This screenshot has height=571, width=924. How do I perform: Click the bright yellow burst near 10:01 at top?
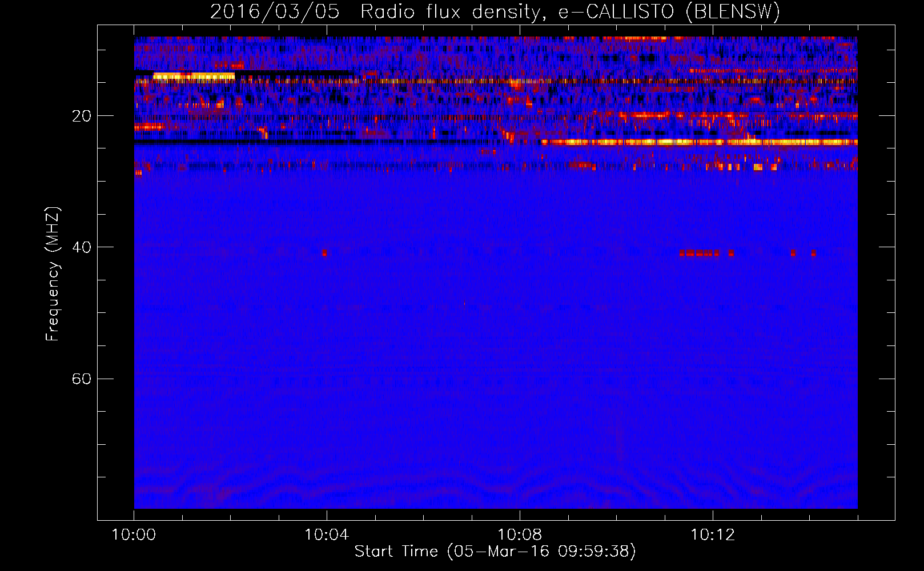(194, 76)
